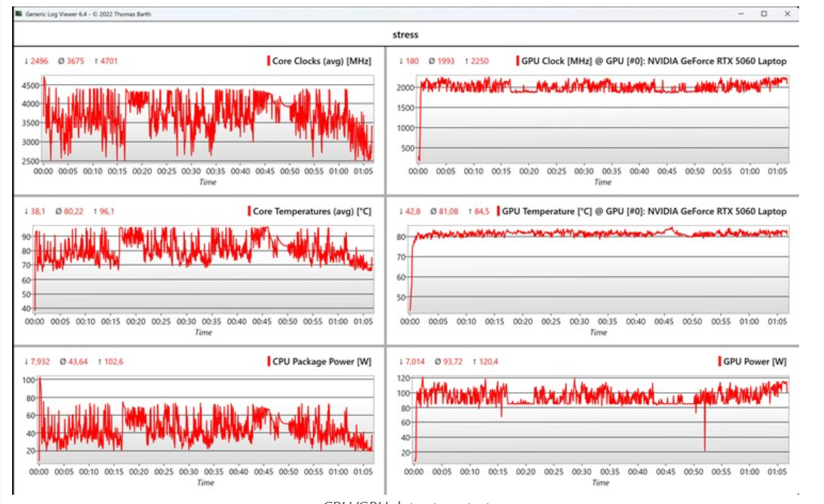Viewport: 824px width, 504px height.
Task: Click the red legend marker beside GPU Clock
Action: (518, 61)
